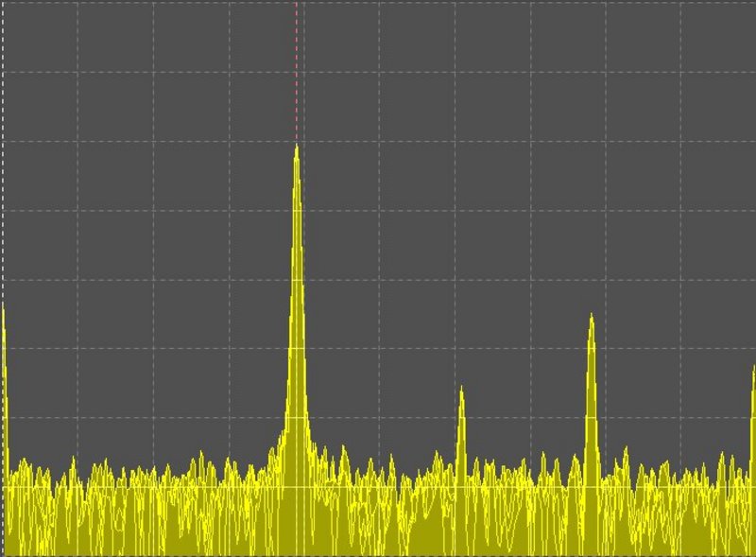
Task: Click the base of the smallest middle peak
Action: pyautogui.click(x=461, y=463)
